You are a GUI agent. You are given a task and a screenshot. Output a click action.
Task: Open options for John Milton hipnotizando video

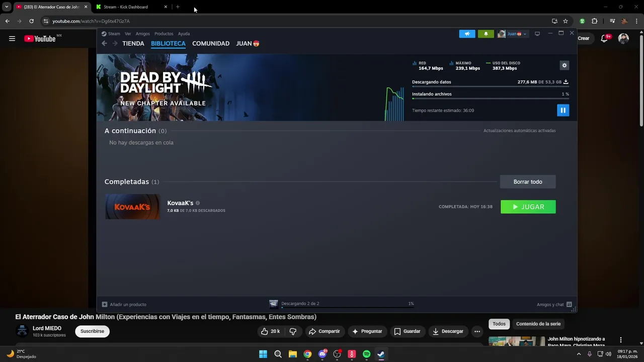point(621,340)
